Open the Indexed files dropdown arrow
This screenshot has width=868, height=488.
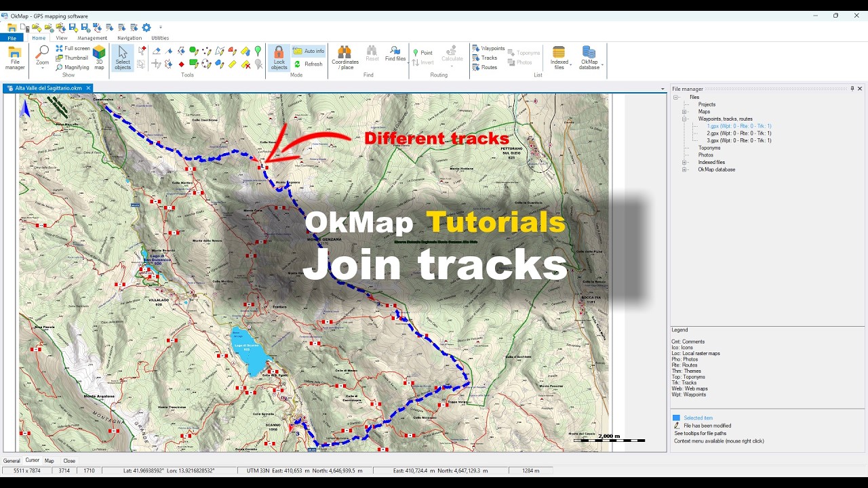point(570,65)
